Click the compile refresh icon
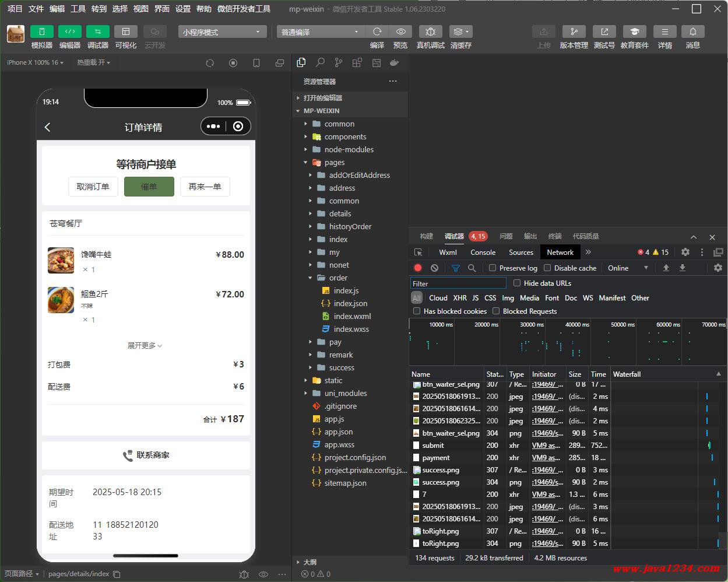Screen dimensions: 728x582 (x=377, y=31)
